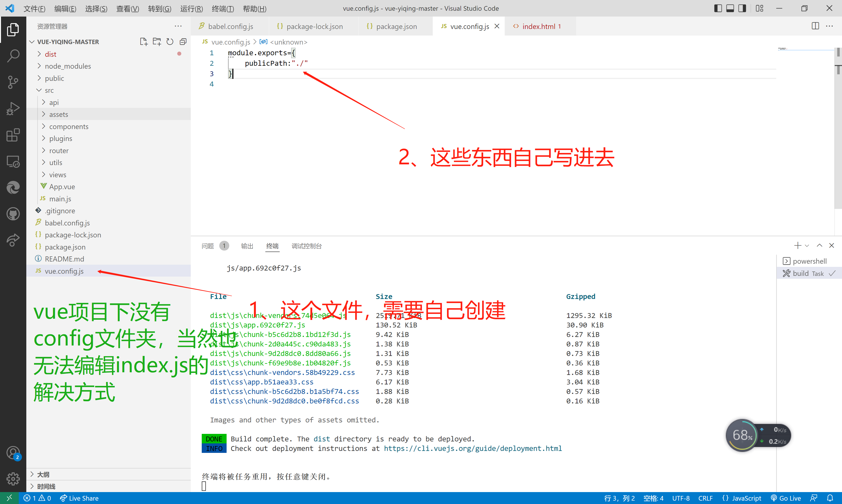Open the terminal launch profile dropdown
The image size is (842, 504).
click(x=807, y=245)
